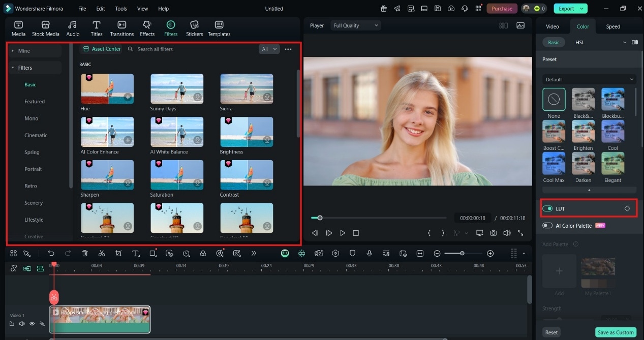This screenshot has height=340, width=644.
Task: Select the crop tool in timeline toolbar
Action: point(118,253)
